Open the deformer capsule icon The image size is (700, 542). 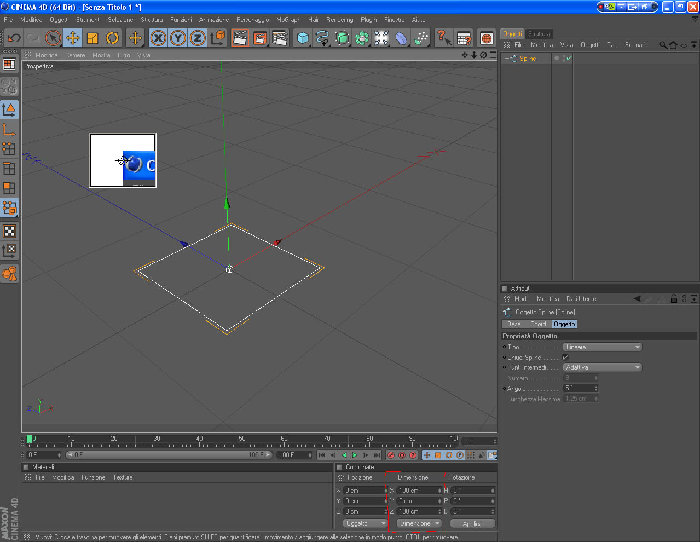(401, 38)
